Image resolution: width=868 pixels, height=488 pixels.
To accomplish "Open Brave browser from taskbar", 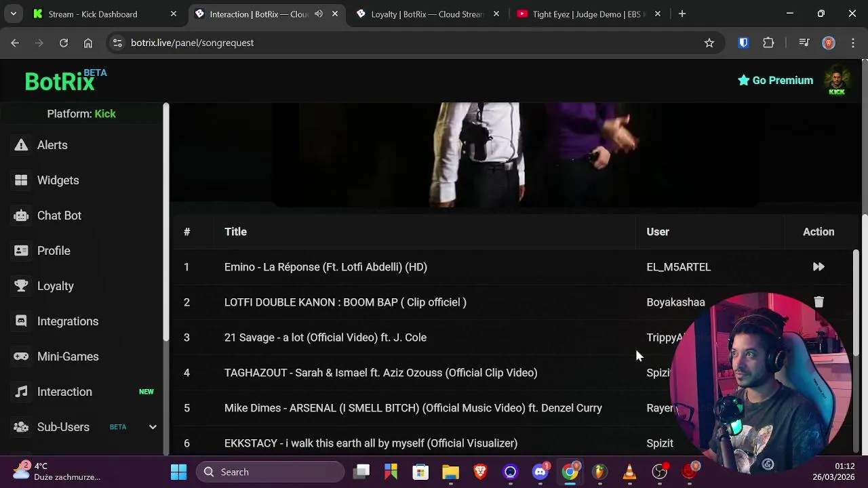I will pos(480,472).
